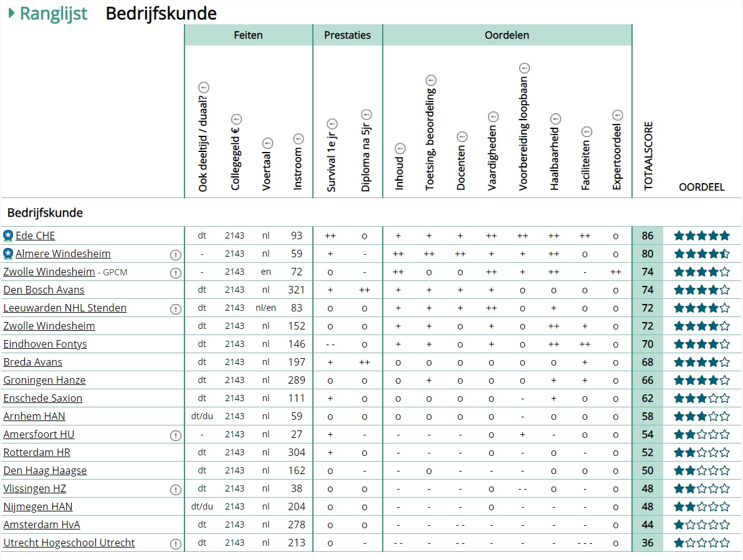Click the five-star rating for Ede CHE
The height and width of the screenshot is (560, 743).
702,235
